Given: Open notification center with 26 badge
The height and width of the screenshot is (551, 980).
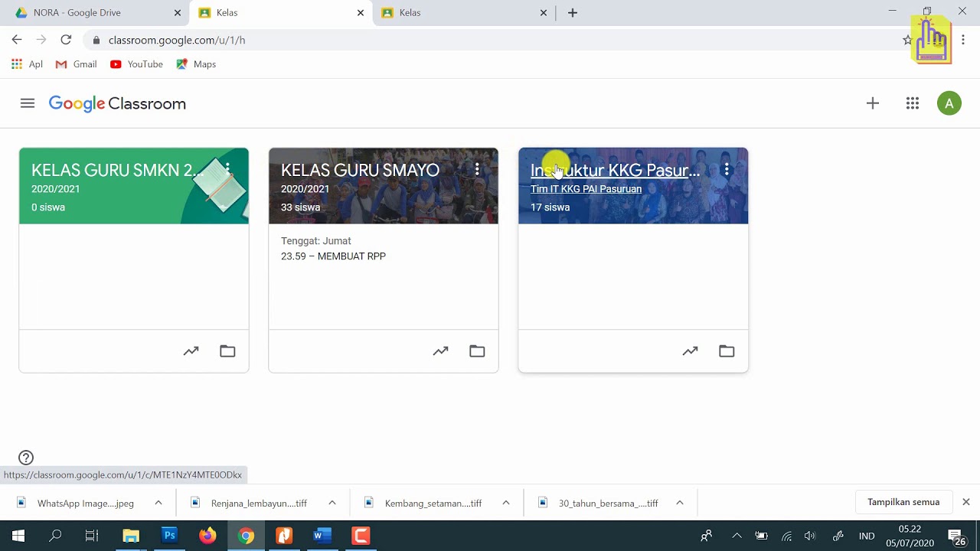Looking at the screenshot, I should coord(956,536).
